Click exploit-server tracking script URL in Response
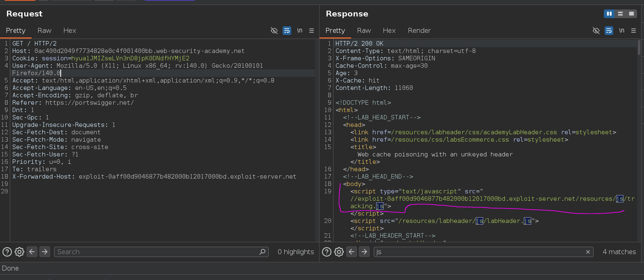644x280 pixels. (x=492, y=202)
